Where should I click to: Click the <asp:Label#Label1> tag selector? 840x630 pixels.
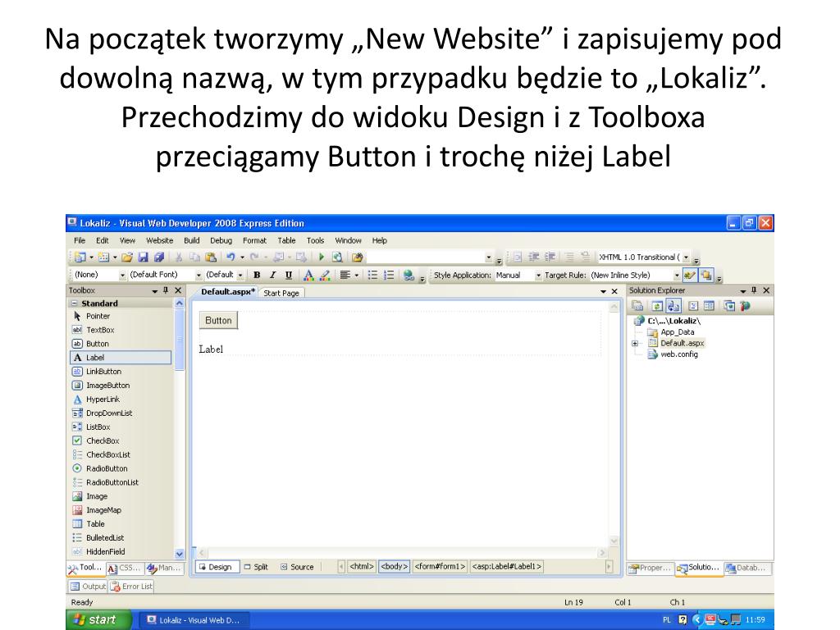[507, 566]
